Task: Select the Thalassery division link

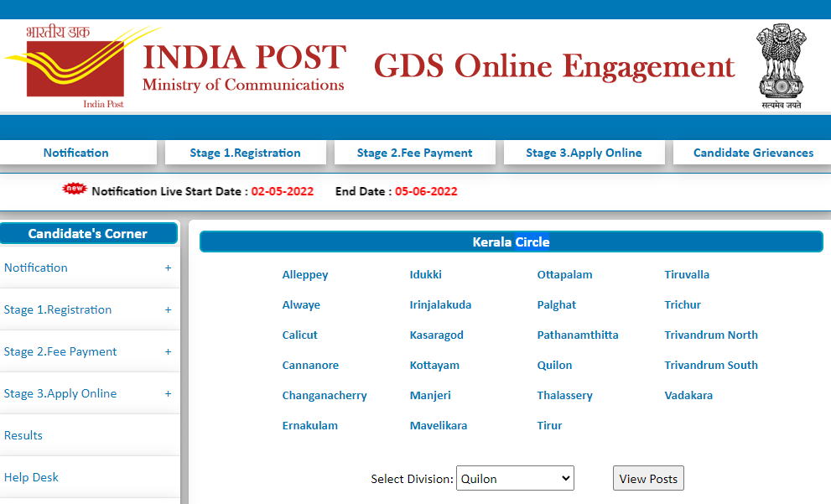Action: pos(565,396)
